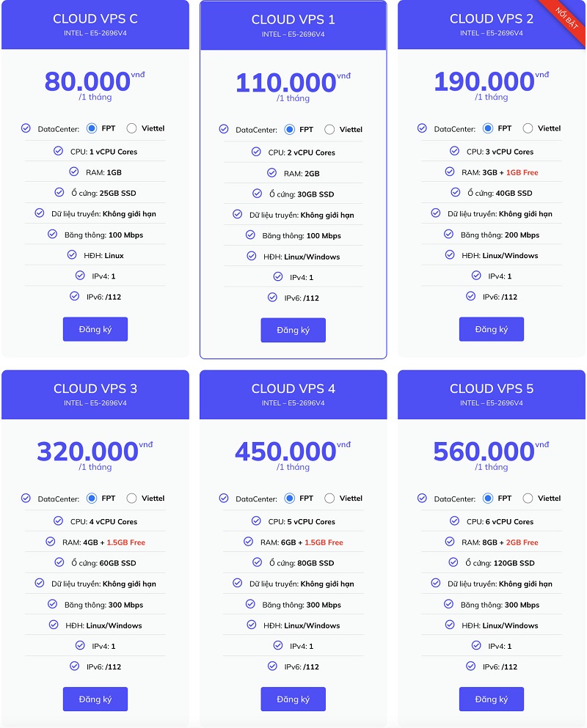
Task: Click checkmark icon next to Băng thông: 200 Mbps
Action: click(x=448, y=234)
